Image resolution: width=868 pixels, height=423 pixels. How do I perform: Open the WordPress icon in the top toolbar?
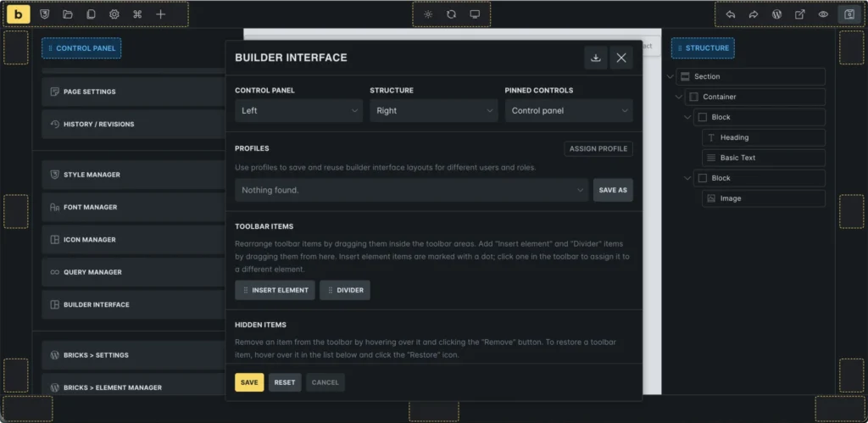(776, 14)
